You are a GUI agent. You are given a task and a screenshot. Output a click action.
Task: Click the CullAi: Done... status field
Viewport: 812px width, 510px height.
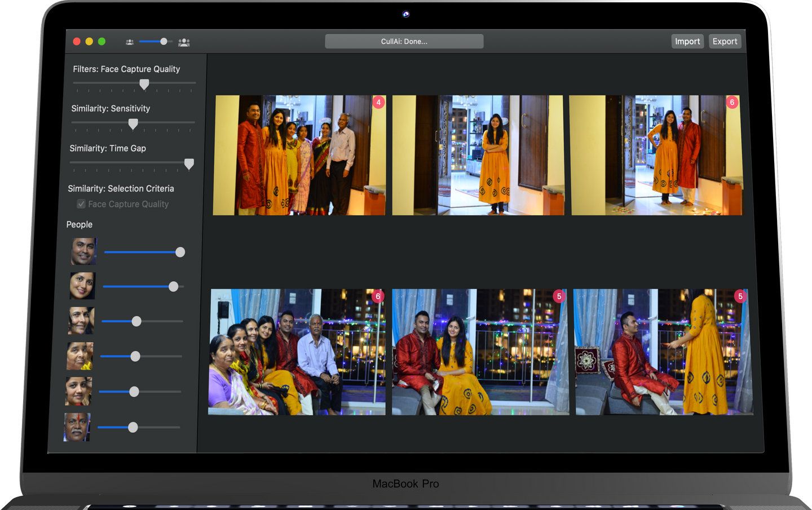(404, 42)
